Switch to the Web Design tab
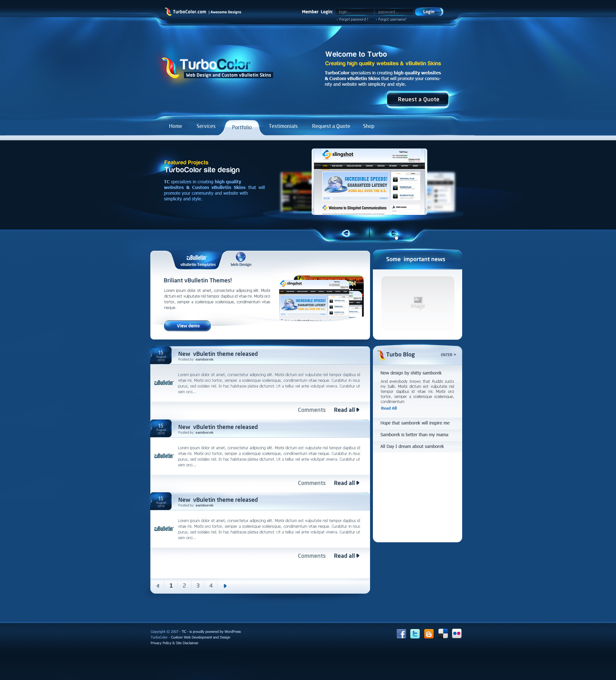Image resolution: width=616 pixels, height=680 pixels. click(241, 260)
